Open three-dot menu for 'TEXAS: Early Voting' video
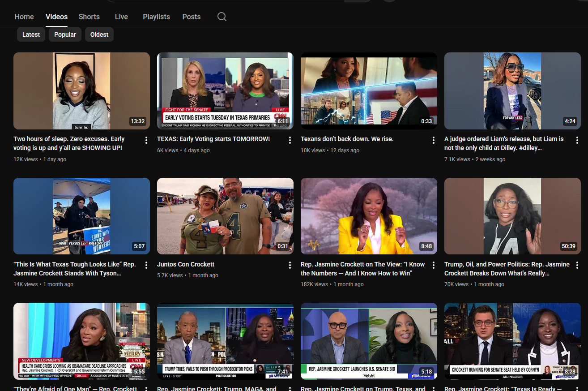Image resolution: width=588 pixels, height=391 pixels. pos(290,140)
